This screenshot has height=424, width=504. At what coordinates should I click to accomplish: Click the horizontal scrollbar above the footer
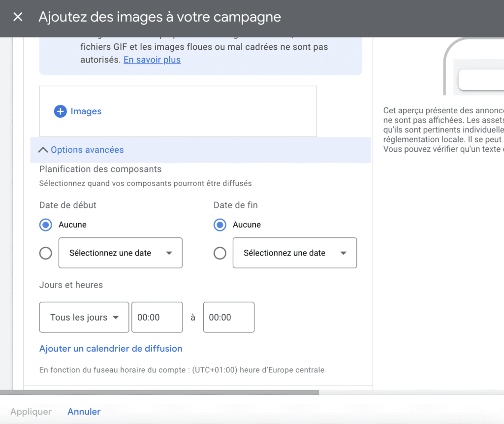point(159,392)
